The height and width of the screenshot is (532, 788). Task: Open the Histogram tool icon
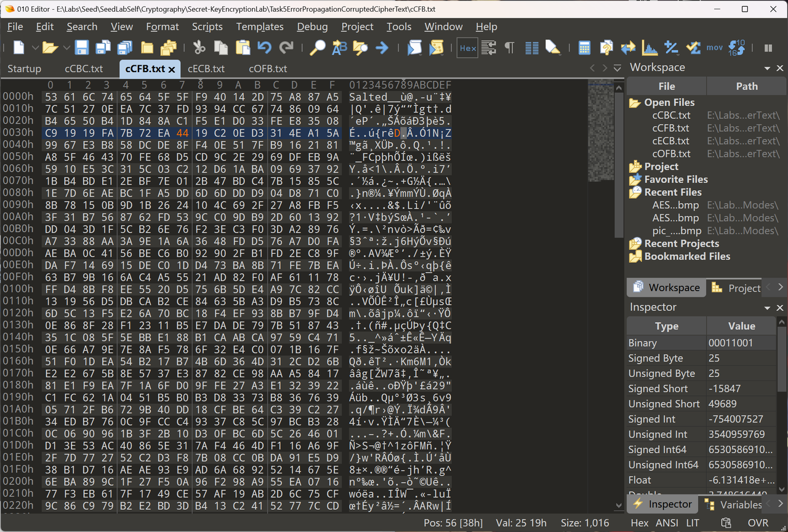649,47
